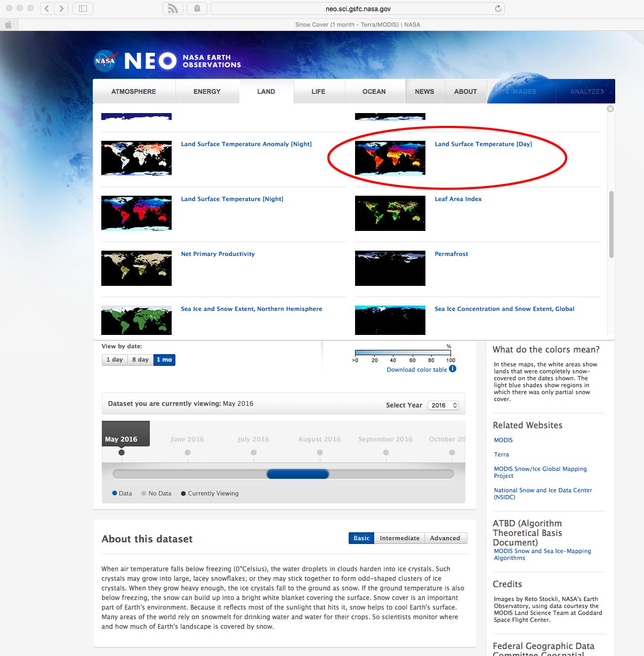Open the Select Year dropdown

(445, 405)
